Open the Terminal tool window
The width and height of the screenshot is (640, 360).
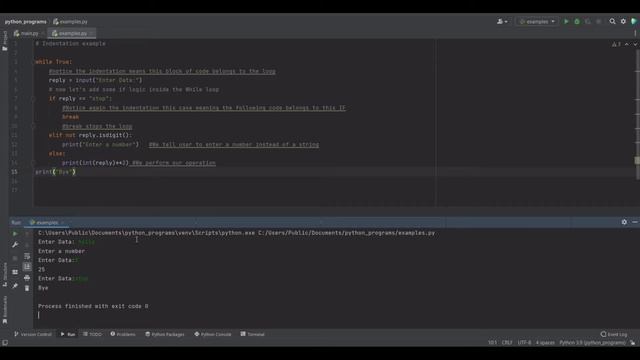(253, 334)
